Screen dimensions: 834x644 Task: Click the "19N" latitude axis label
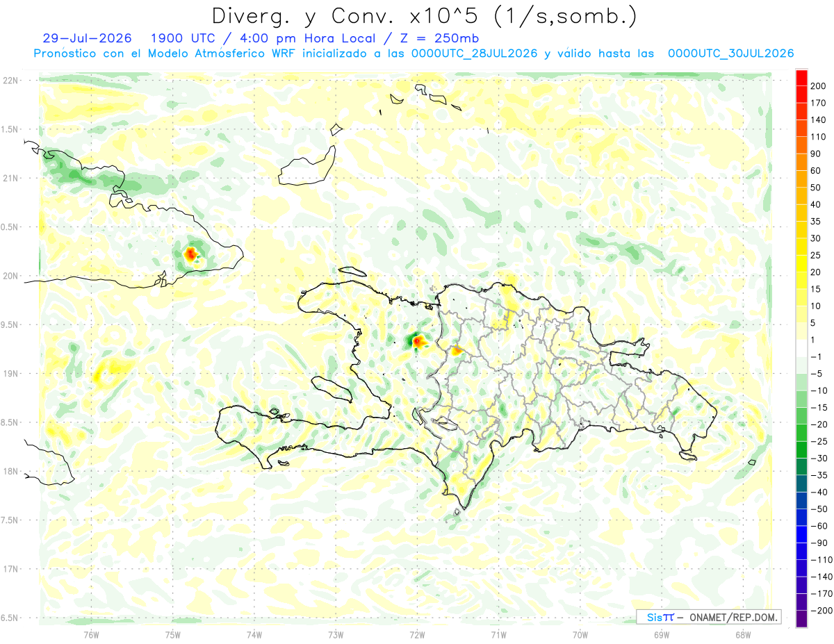pyautogui.click(x=10, y=374)
